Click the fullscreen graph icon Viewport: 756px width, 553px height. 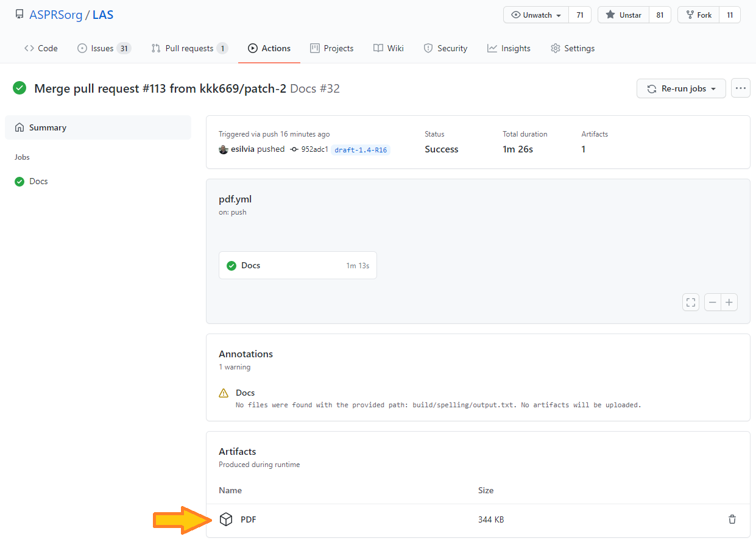(691, 302)
